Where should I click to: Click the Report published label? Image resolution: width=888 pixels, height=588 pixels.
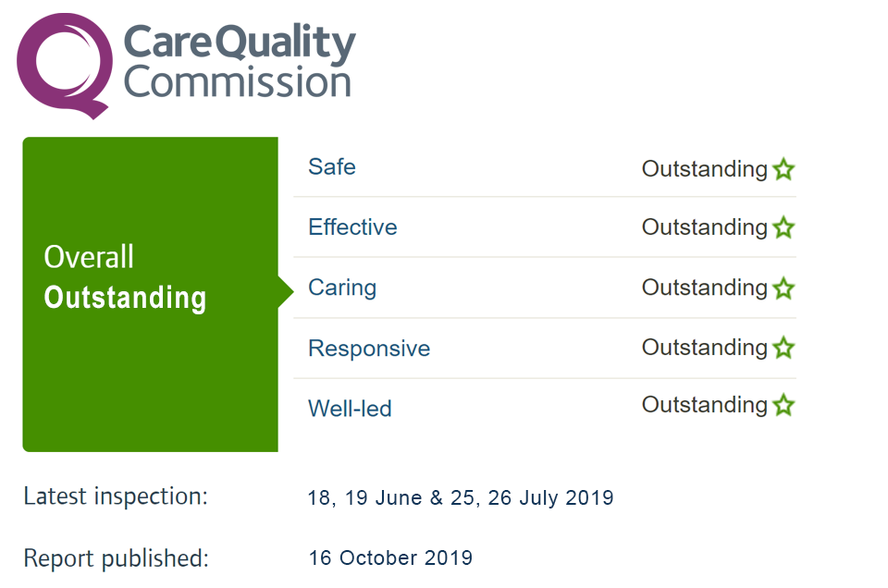click(117, 558)
